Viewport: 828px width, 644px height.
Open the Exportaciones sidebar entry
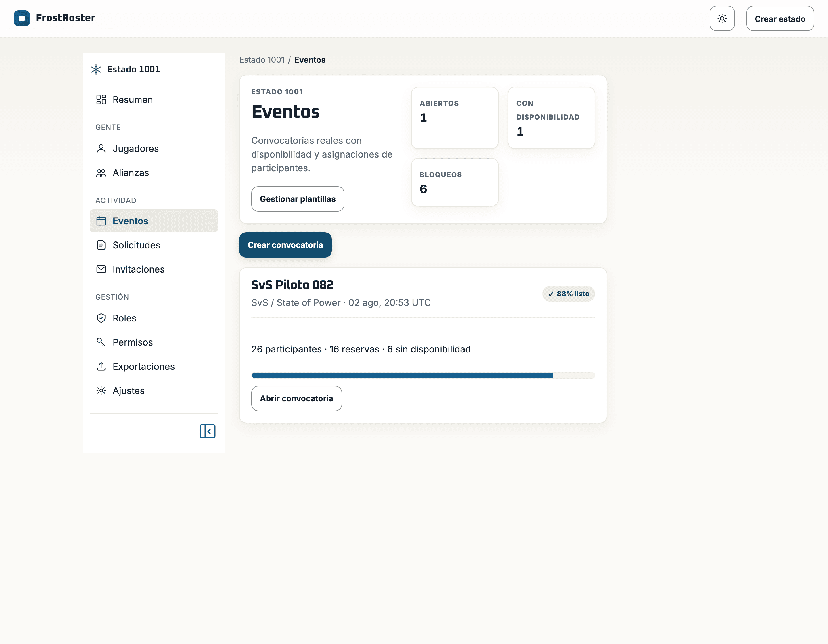154,366
